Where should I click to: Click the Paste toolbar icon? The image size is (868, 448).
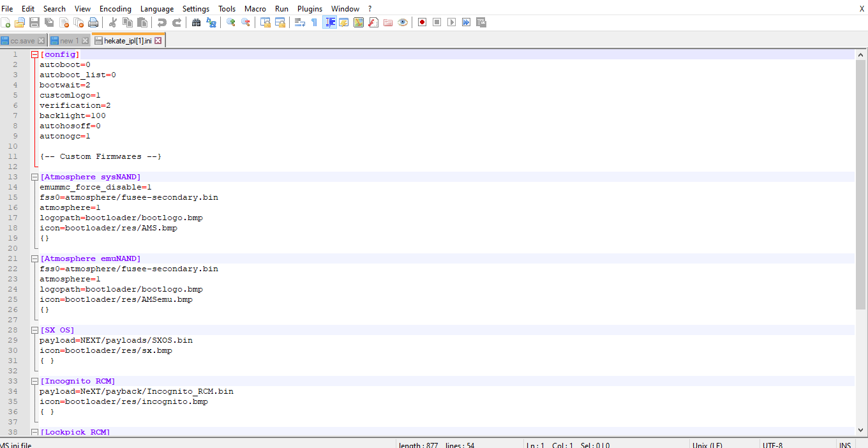(142, 22)
